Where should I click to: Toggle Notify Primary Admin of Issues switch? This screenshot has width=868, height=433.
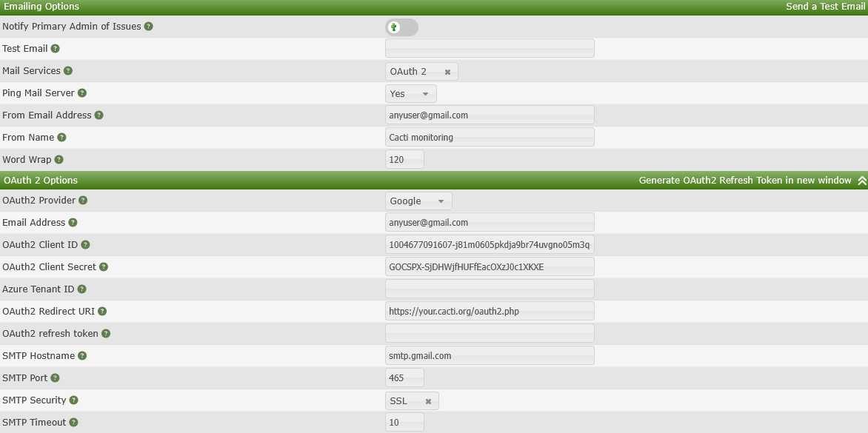point(401,27)
